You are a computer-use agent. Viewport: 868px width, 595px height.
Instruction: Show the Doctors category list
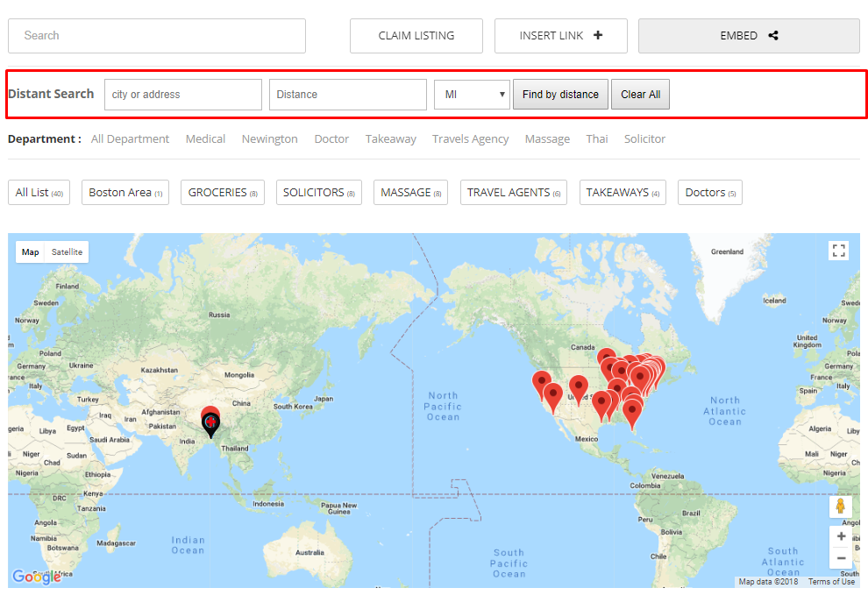point(710,193)
